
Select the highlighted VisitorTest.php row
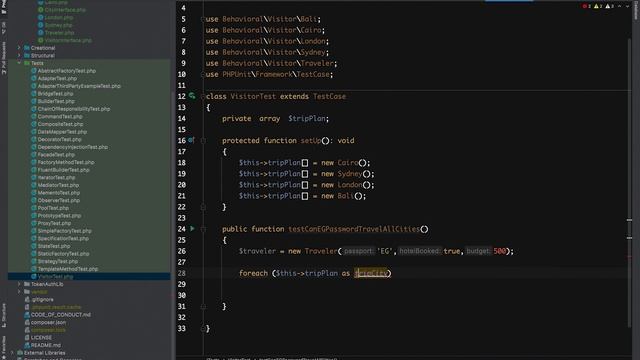pyautogui.click(x=89, y=276)
